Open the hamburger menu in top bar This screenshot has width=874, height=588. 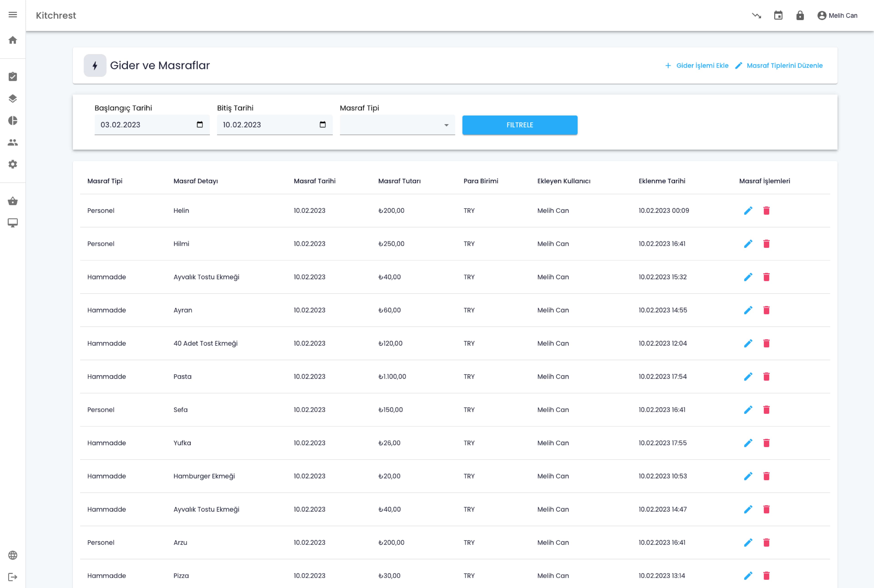[x=13, y=15]
